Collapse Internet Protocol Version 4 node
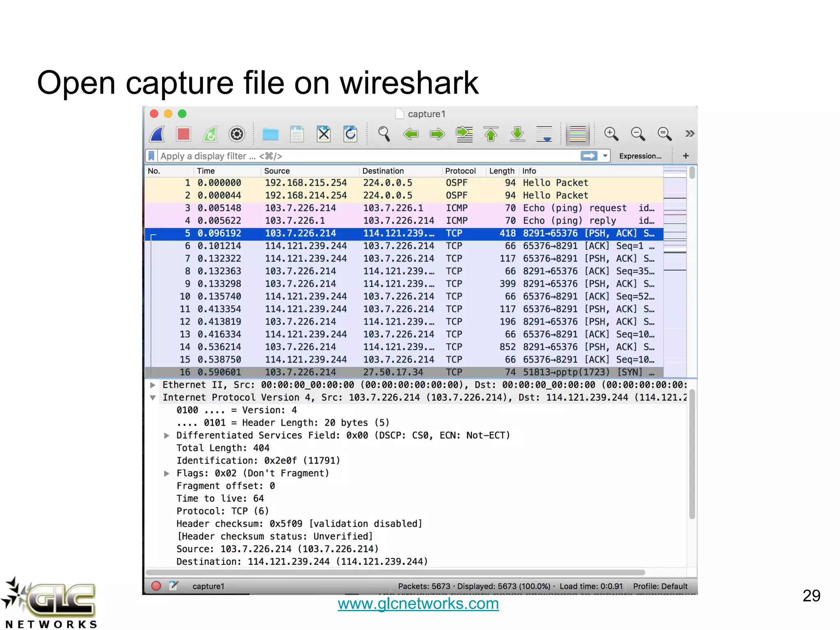The height and width of the screenshot is (630, 840). point(153,398)
